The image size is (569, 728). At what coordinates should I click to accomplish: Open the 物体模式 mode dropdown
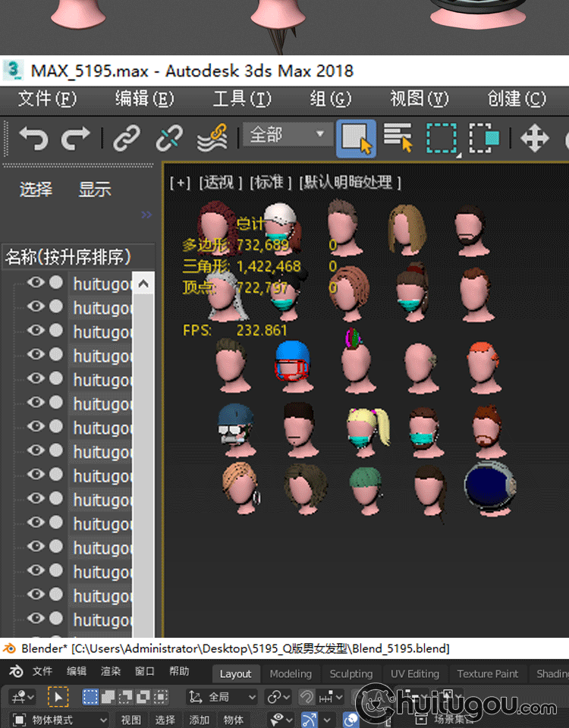(58, 720)
